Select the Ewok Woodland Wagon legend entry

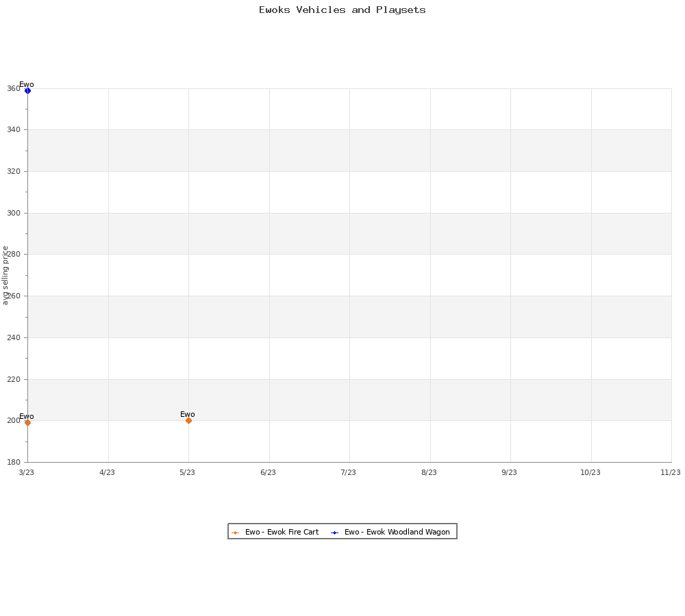click(x=390, y=532)
